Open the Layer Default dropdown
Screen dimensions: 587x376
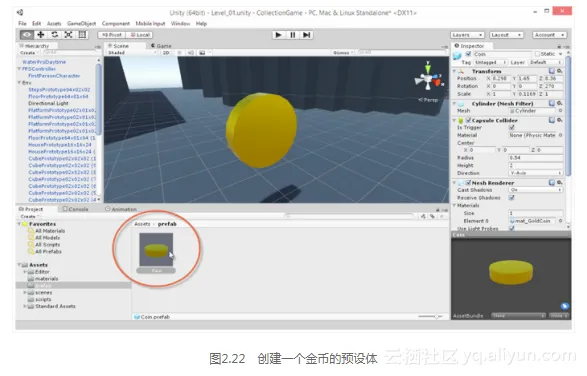(545, 62)
